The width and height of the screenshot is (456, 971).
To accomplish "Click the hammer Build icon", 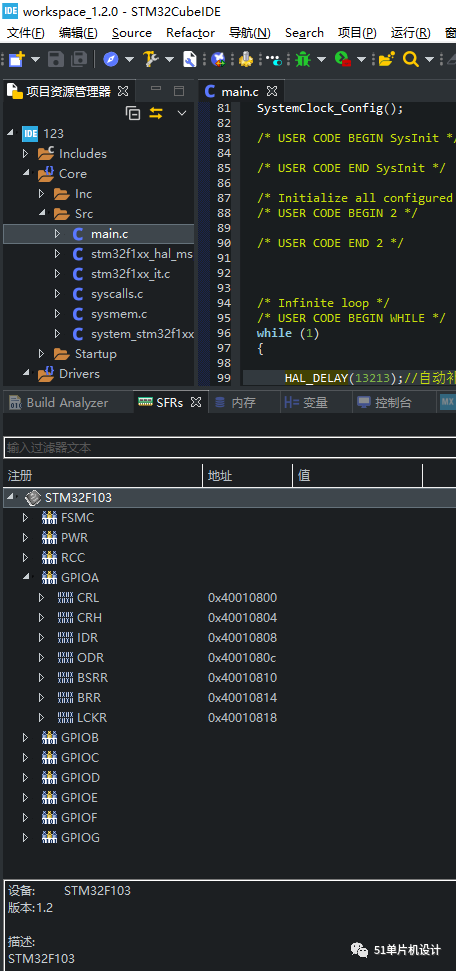I will pos(151,59).
